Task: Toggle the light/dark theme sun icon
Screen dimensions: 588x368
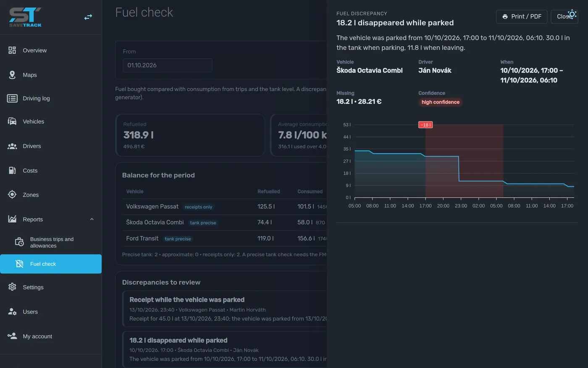Action: point(572,14)
